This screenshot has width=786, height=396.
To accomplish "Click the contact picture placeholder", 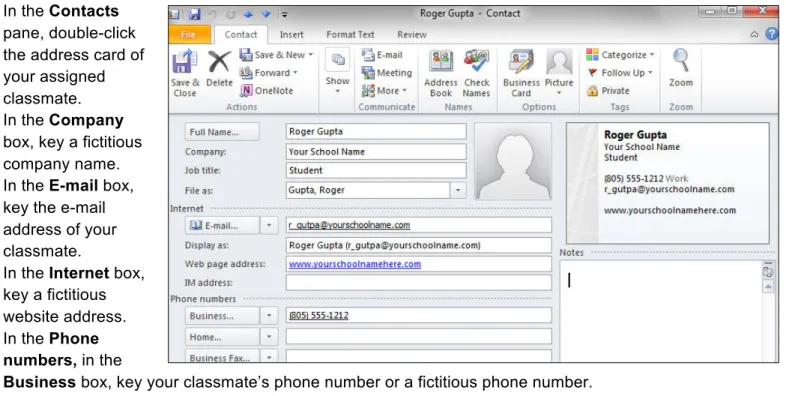I will [x=513, y=161].
